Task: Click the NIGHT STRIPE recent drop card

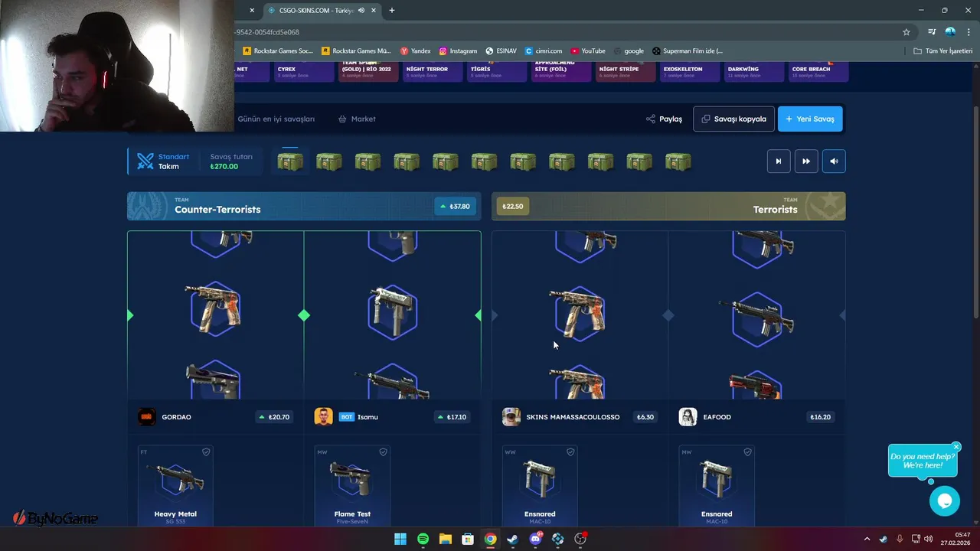Action: [625, 71]
